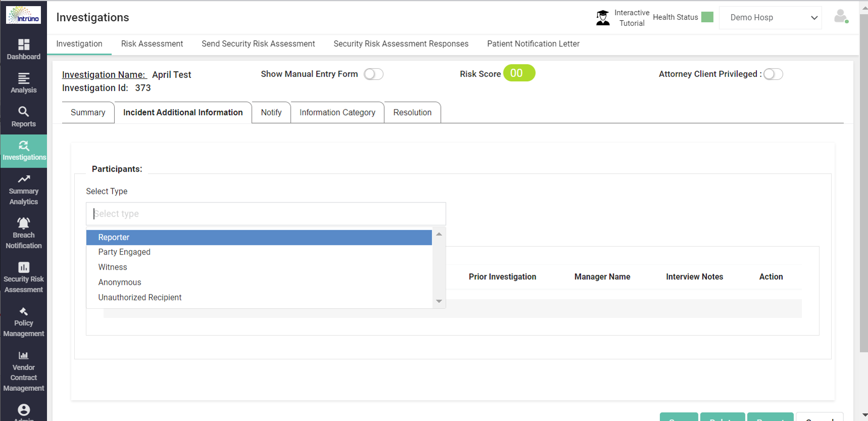Click the green Health Status indicator
This screenshot has height=421, width=868.
707,17
